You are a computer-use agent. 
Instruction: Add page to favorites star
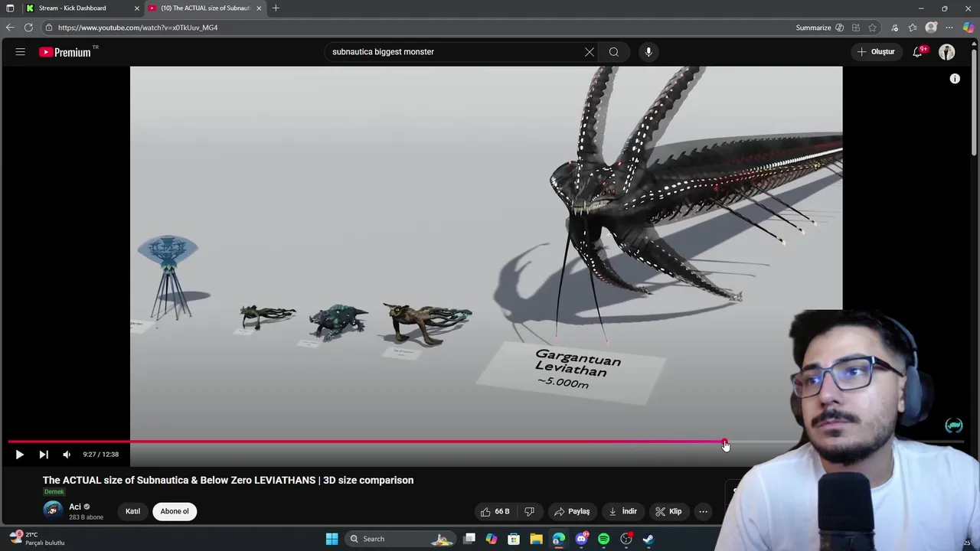tap(872, 28)
